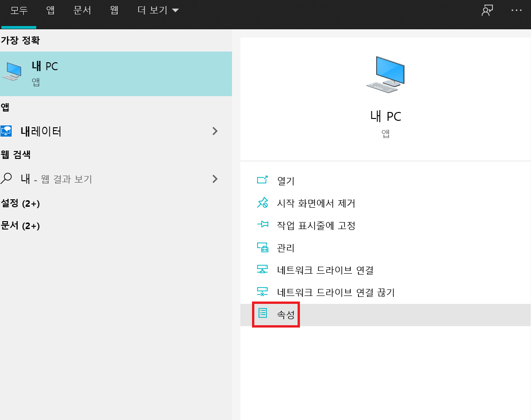531x420 pixels.
Task: Open the three-dot options menu
Action: [x=517, y=11]
